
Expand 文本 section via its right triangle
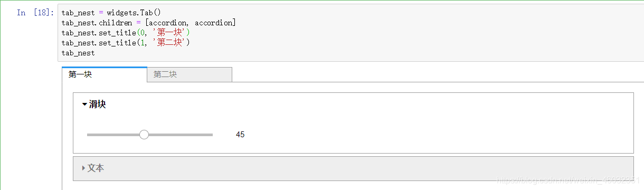(84, 168)
